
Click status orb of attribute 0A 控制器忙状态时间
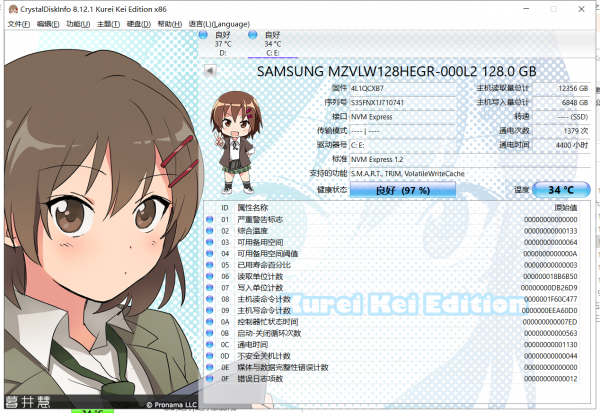(x=209, y=322)
